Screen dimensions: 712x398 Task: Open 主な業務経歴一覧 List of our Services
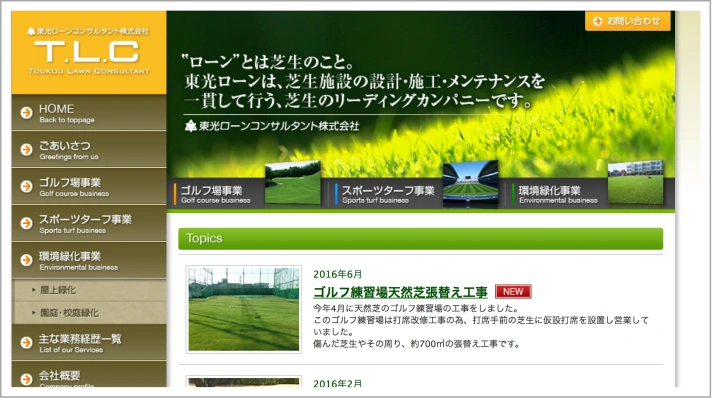click(89, 343)
